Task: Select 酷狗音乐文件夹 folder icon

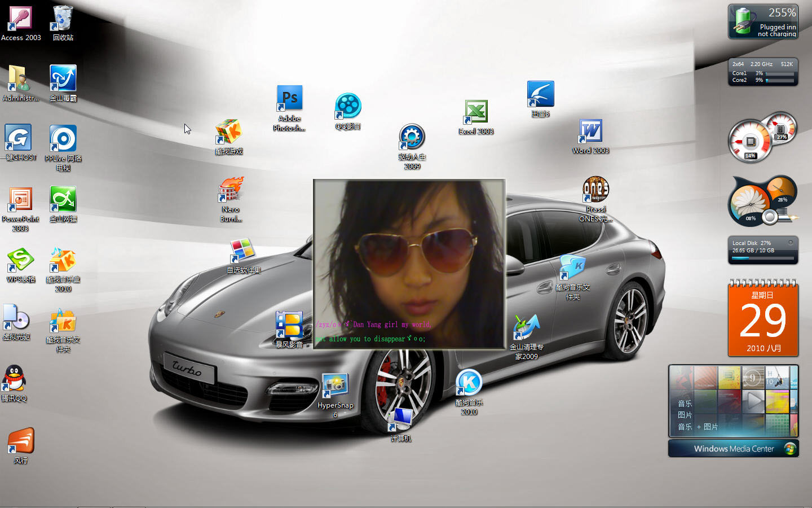Action: 572,277
